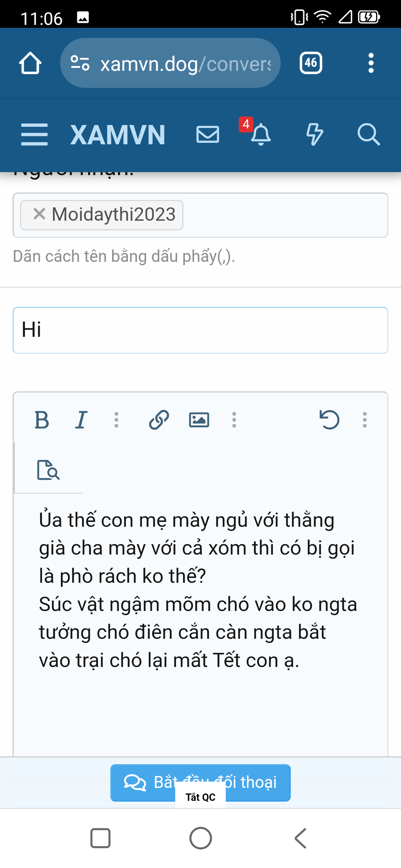
Task: Open message preview mode
Action: pos(48,471)
